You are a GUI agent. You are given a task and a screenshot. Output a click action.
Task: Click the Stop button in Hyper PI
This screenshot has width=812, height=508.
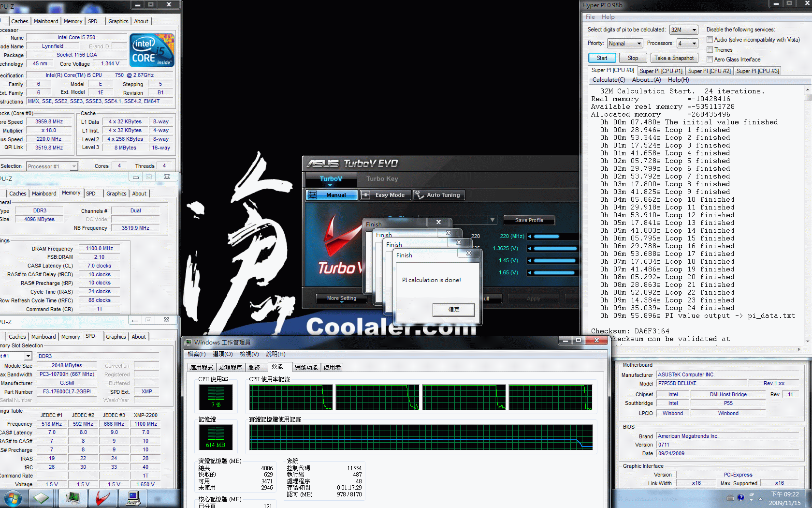[x=633, y=58]
